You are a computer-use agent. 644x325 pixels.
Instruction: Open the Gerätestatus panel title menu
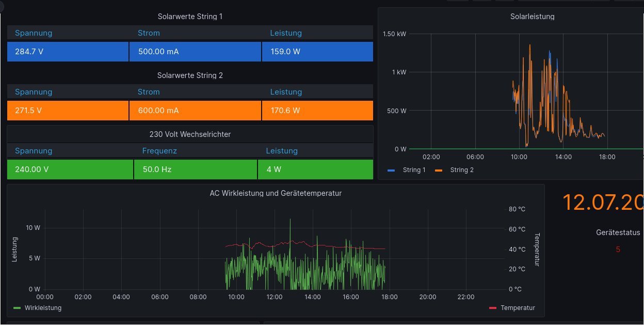(x=618, y=233)
